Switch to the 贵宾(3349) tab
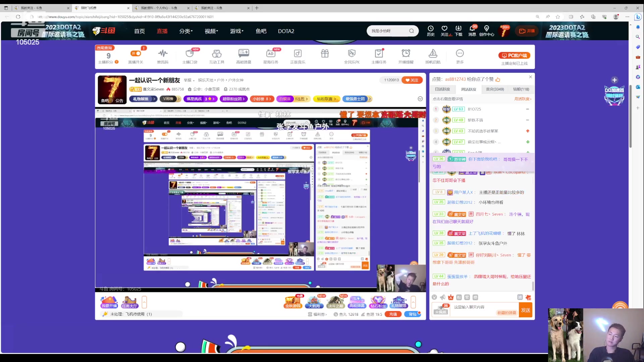The height and width of the screenshot is (362, 644). tap(495, 89)
